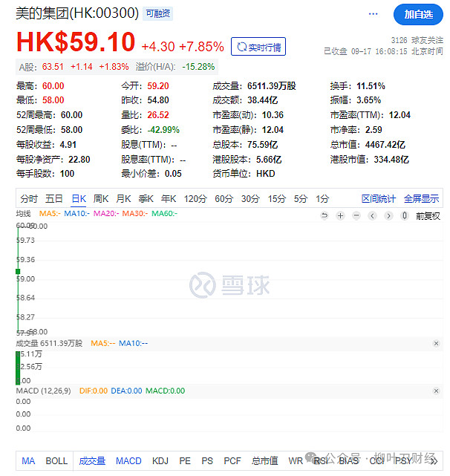
Task: Click the 3126 球友关注 followers text
Action: point(417,40)
